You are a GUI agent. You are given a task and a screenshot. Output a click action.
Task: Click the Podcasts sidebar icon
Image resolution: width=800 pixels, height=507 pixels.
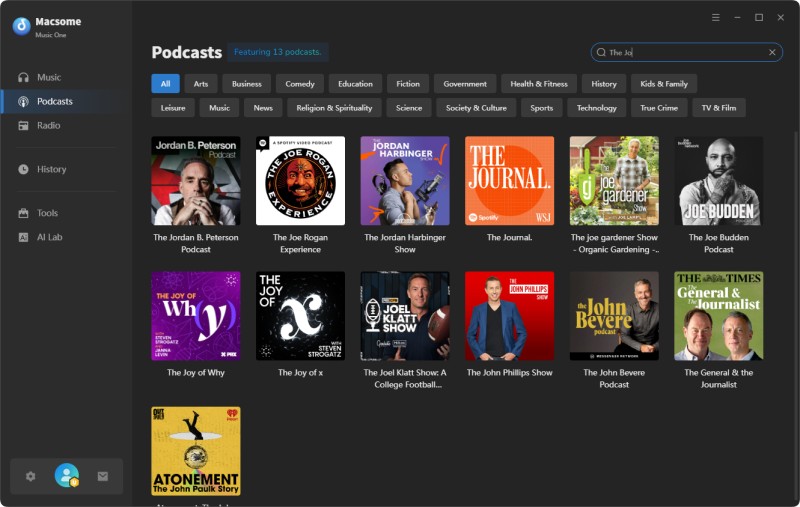pos(23,102)
